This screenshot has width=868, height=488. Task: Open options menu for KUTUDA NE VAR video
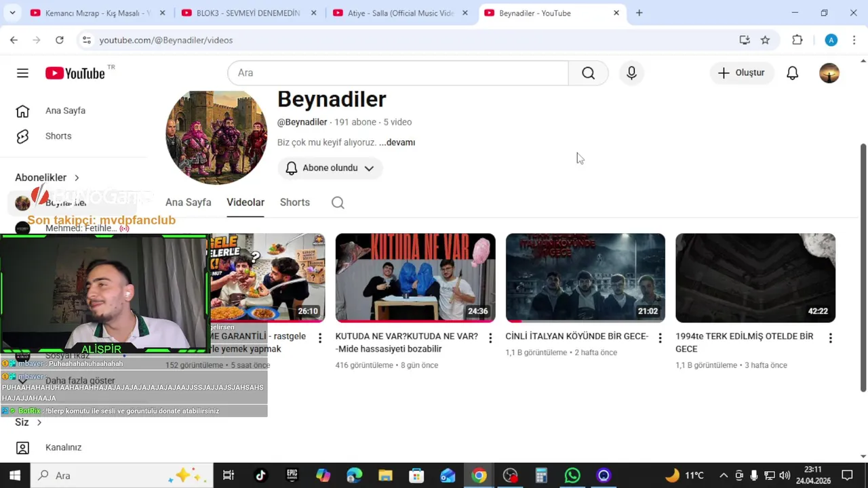click(490, 338)
